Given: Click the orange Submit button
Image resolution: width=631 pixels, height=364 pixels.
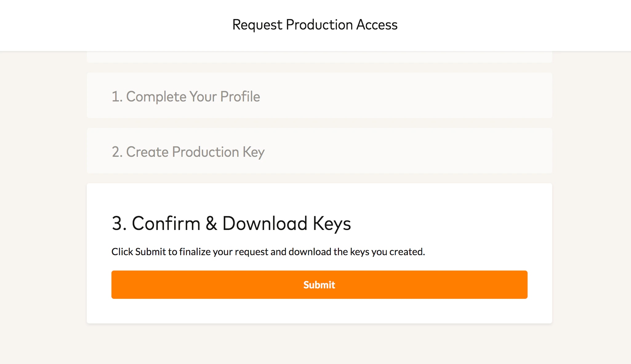Looking at the screenshot, I should (x=319, y=285).
